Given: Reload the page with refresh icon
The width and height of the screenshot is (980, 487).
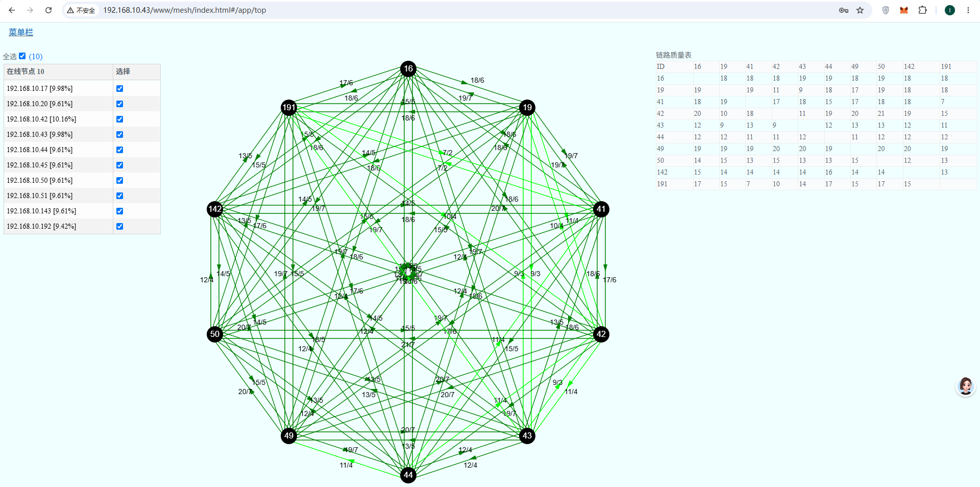Looking at the screenshot, I should (x=48, y=10).
